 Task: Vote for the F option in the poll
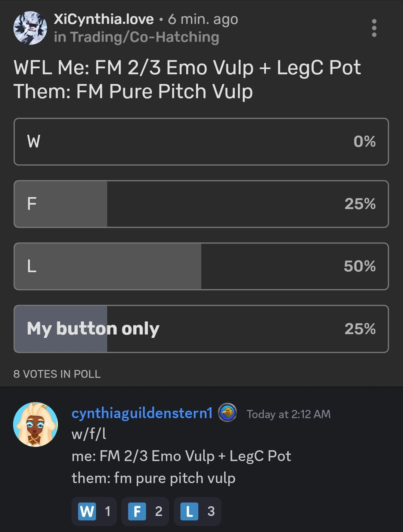click(201, 204)
